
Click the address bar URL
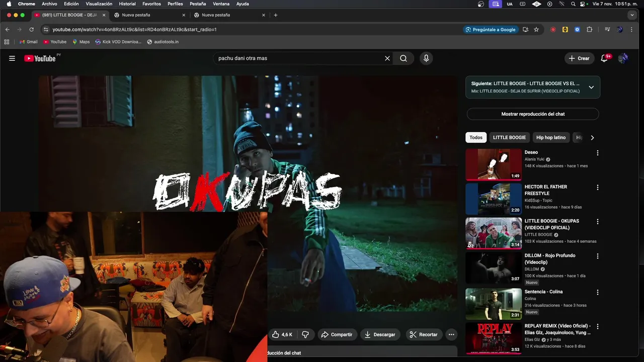coord(134,30)
